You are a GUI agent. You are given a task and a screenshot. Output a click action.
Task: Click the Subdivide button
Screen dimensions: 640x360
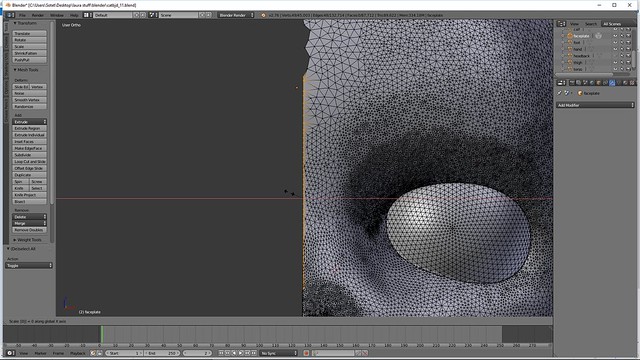[29, 155]
